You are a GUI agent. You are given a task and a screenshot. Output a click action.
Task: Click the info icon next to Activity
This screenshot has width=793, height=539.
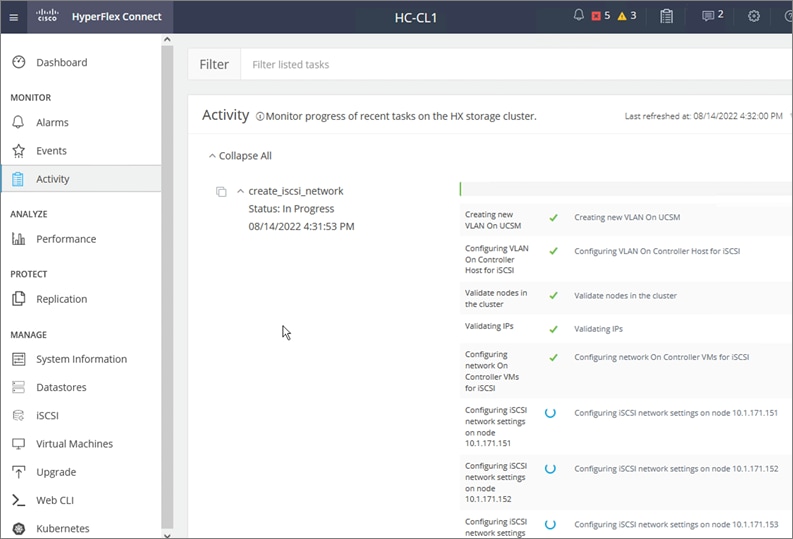(x=260, y=117)
